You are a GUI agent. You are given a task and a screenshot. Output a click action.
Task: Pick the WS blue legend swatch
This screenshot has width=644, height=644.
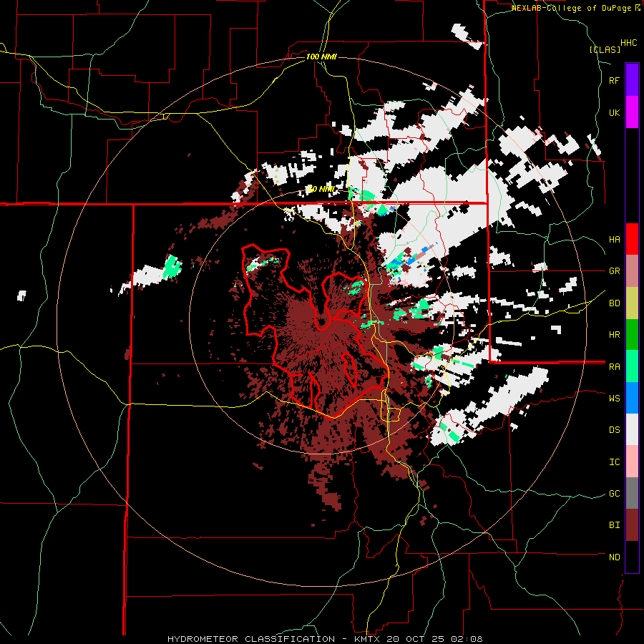pos(632,398)
